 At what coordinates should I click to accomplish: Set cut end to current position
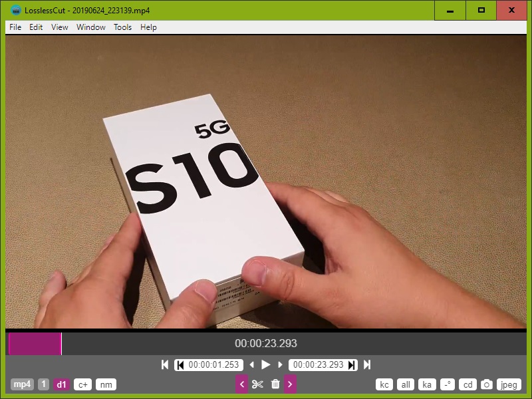tap(352, 365)
